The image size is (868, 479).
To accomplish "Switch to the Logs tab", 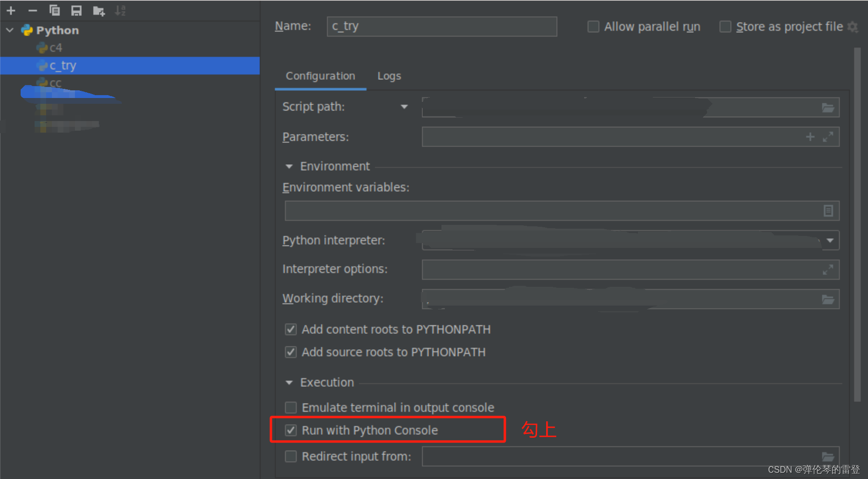I will [x=389, y=76].
